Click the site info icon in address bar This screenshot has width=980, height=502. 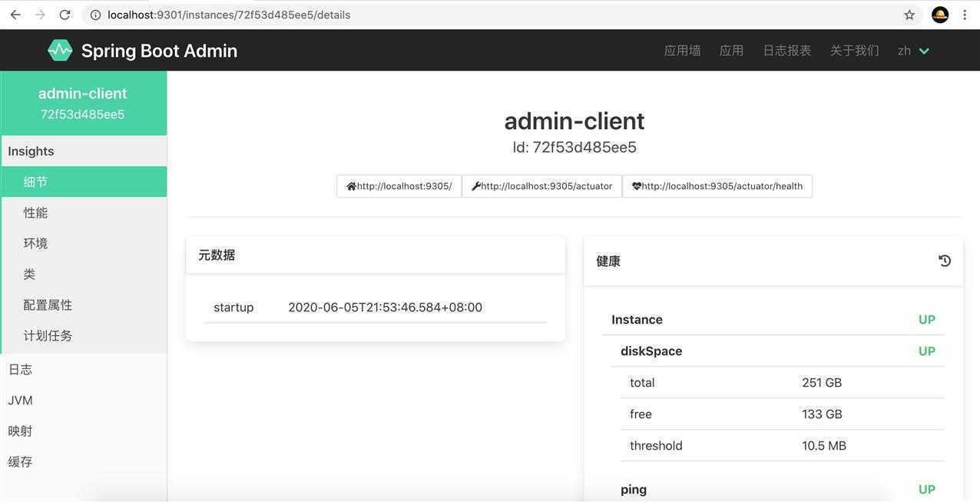click(x=95, y=15)
